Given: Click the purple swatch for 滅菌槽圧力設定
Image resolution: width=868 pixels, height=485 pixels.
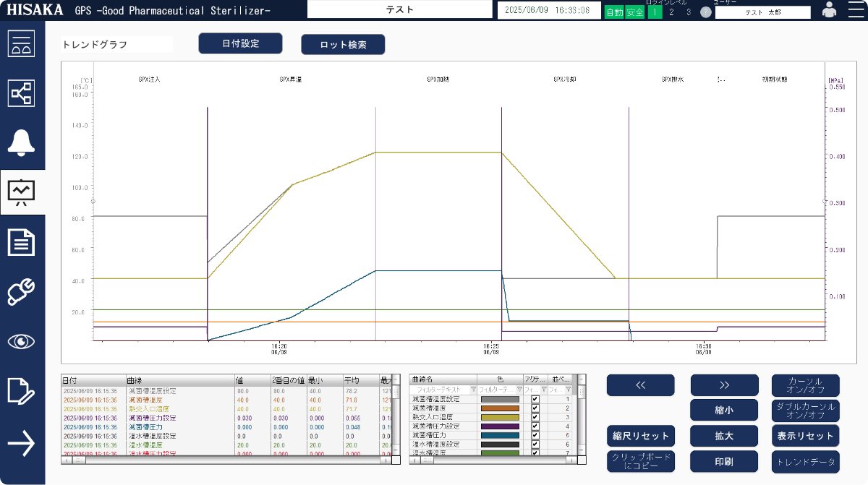Looking at the screenshot, I should coord(500,426).
